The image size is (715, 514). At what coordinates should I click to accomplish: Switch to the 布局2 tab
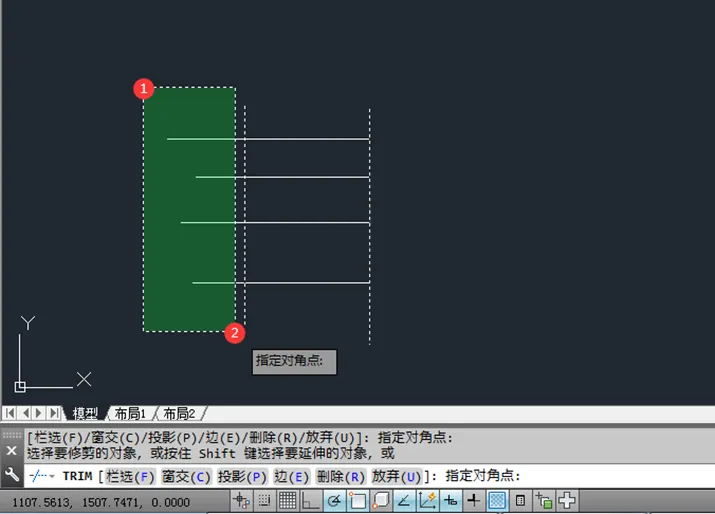point(180,413)
